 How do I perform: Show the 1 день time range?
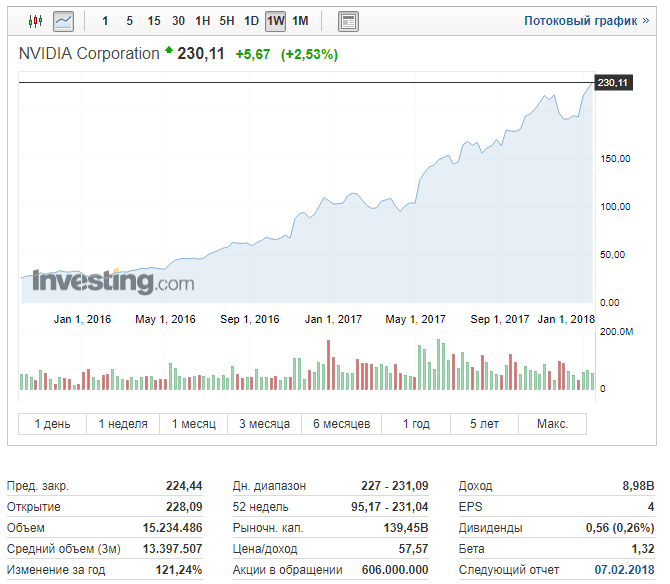click(52, 424)
